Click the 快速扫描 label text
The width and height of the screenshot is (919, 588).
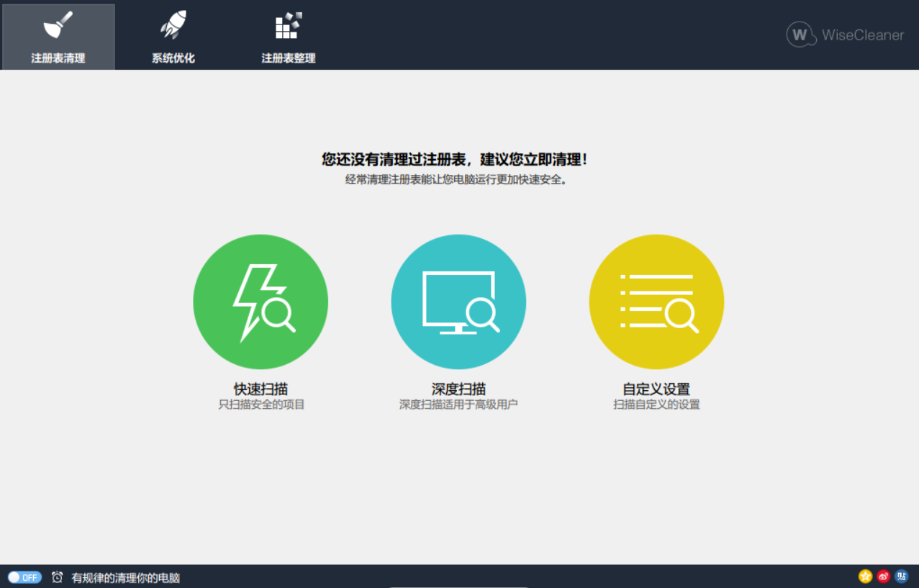[x=261, y=388]
